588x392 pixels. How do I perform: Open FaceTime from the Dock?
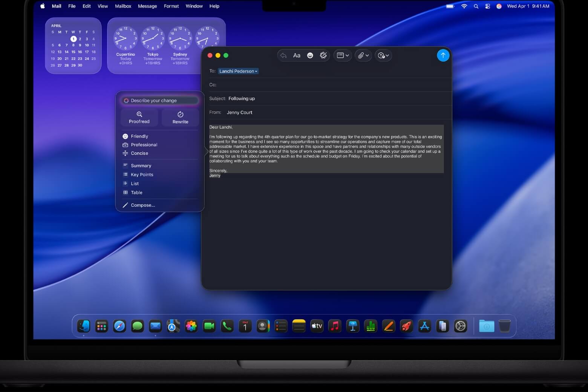[x=209, y=326]
